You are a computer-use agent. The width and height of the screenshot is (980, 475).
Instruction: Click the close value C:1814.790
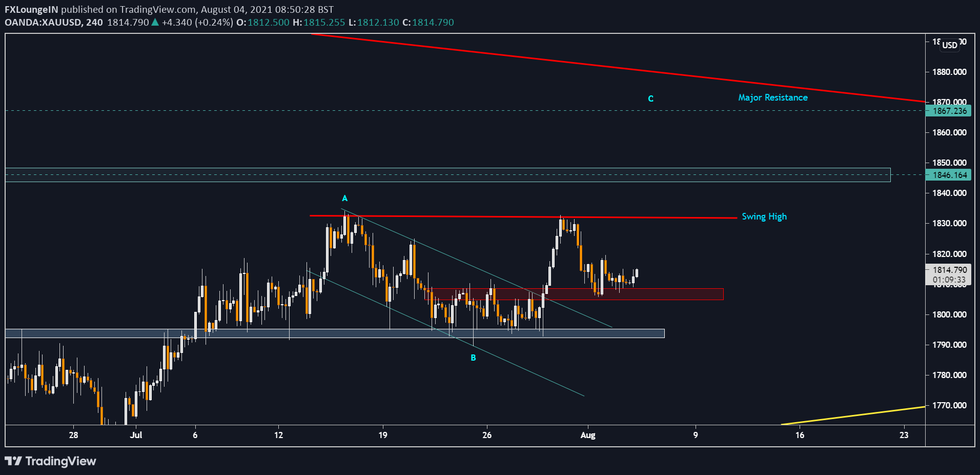tap(428, 23)
